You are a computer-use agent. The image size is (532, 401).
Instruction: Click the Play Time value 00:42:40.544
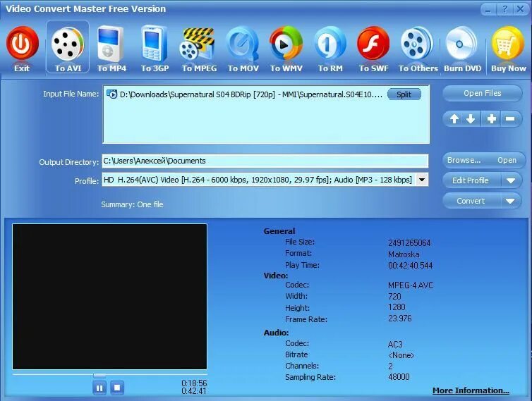(410, 266)
